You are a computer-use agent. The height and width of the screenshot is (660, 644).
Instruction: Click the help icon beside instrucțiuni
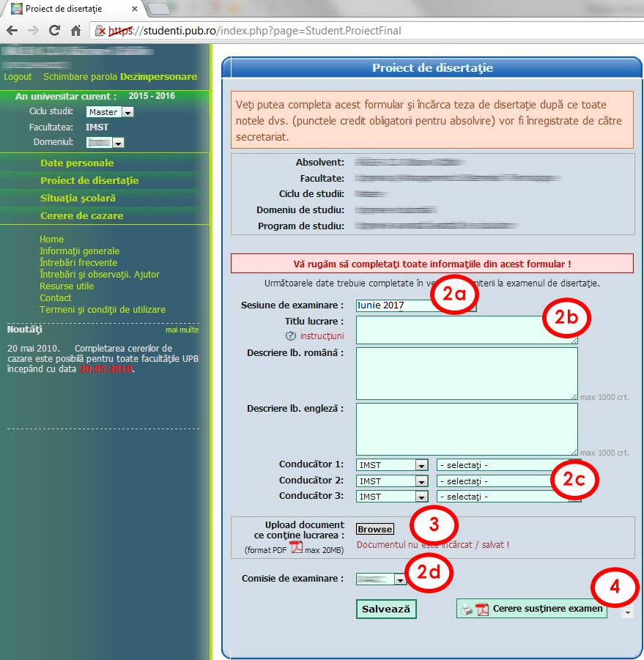(291, 336)
